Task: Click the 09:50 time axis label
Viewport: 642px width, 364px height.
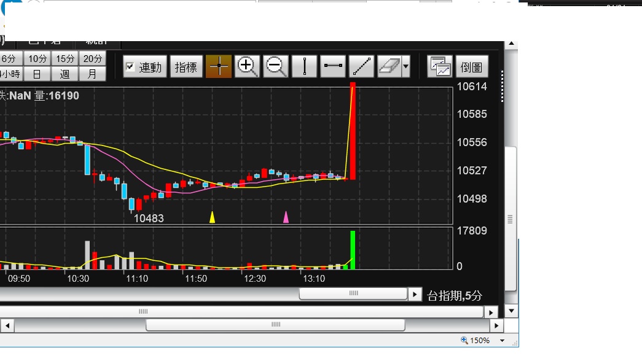Action: 19,279
